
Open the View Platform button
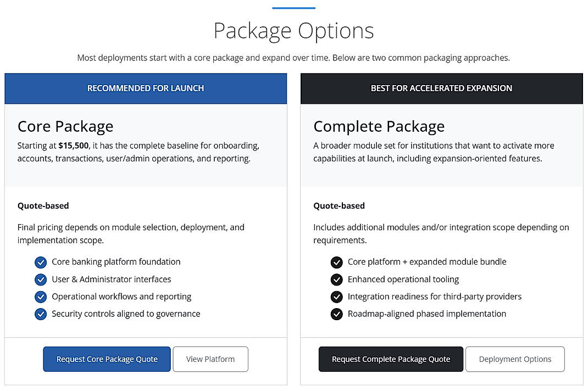click(x=210, y=359)
